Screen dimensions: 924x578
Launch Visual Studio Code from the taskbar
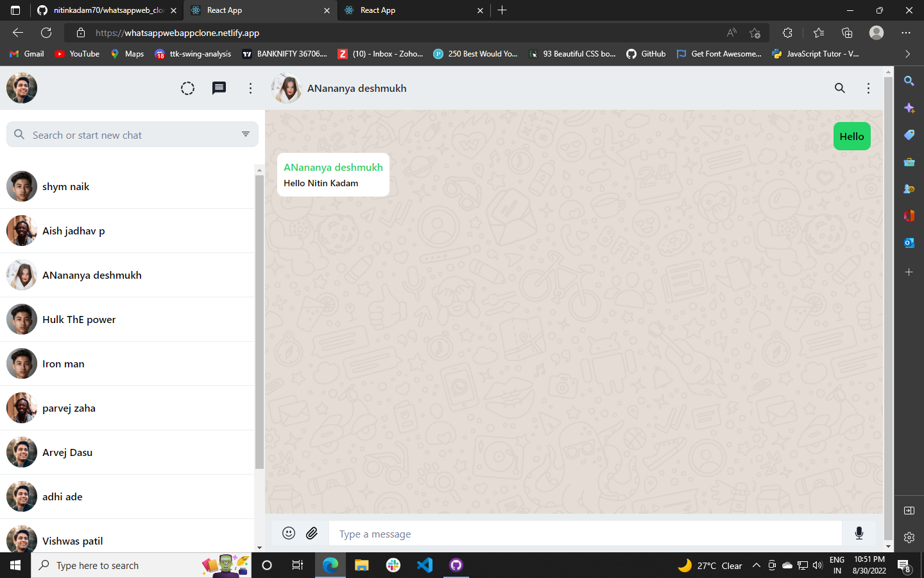click(424, 565)
